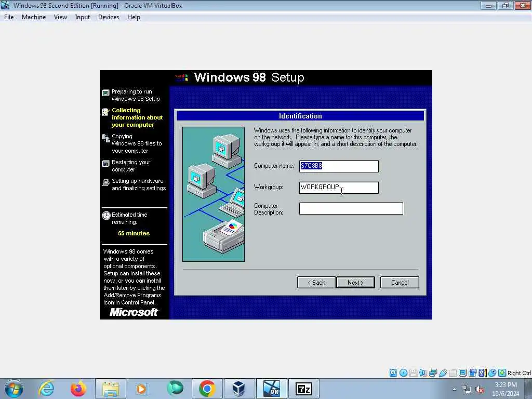Click the muted volume tray icon

pyautogui.click(x=480, y=390)
